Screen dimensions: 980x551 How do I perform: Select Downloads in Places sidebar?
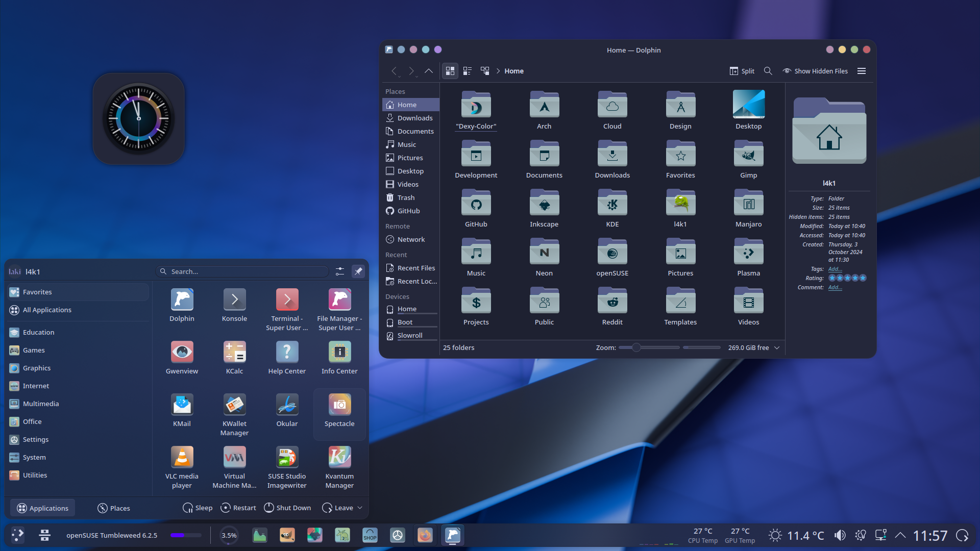[x=410, y=118]
